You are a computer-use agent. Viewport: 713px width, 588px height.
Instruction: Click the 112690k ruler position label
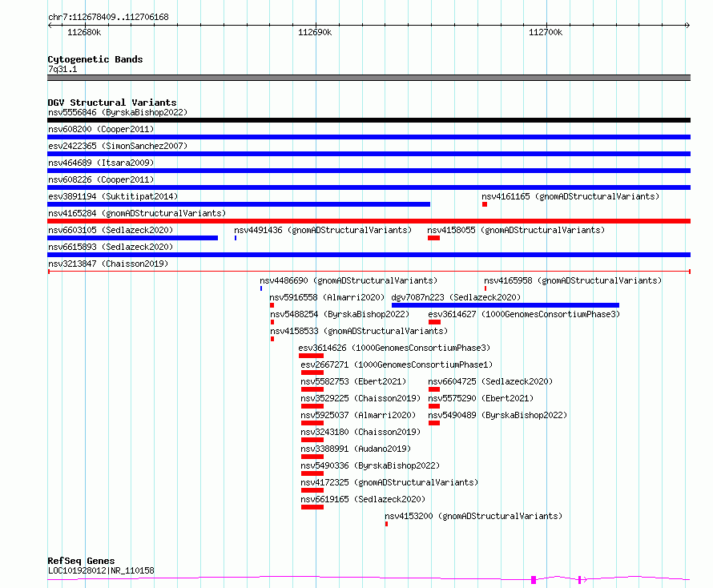point(315,32)
